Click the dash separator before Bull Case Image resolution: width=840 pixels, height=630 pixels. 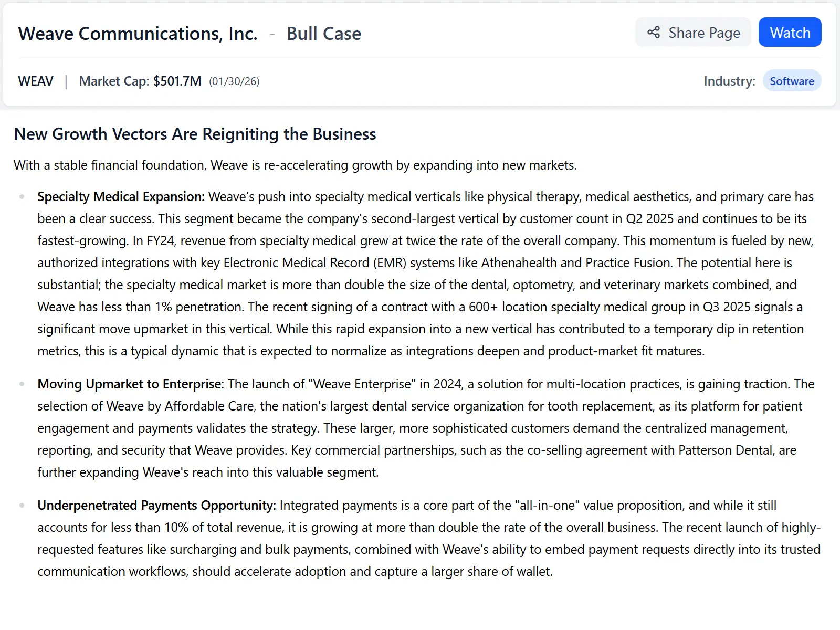point(272,34)
